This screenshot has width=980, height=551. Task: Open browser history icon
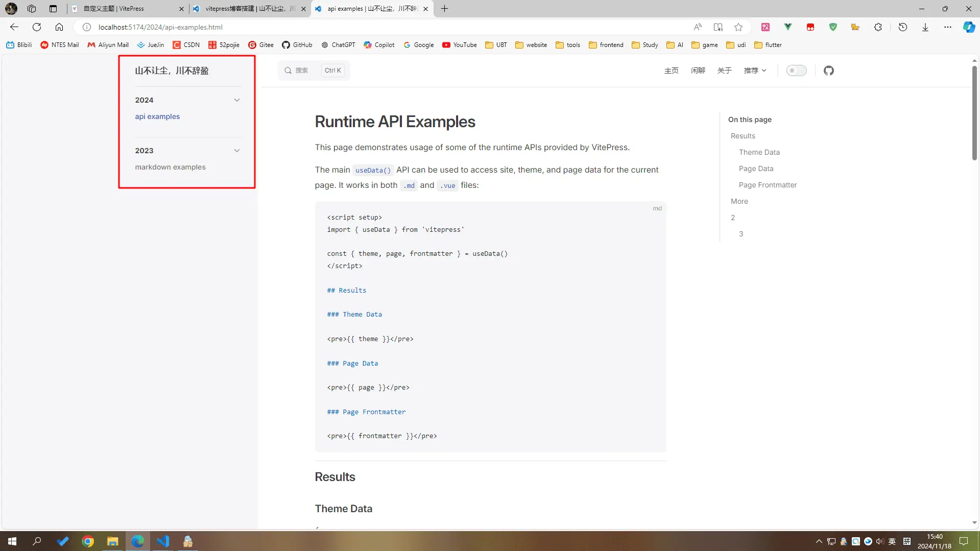902,27
